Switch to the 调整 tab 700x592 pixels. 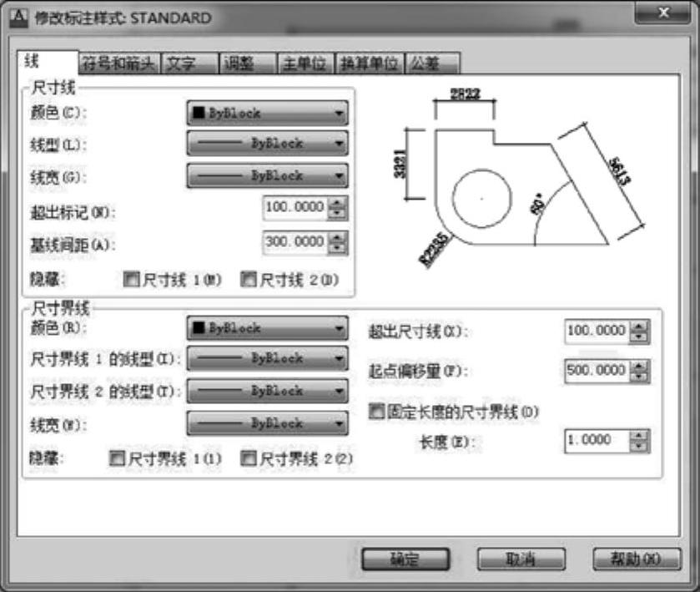(x=247, y=63)
